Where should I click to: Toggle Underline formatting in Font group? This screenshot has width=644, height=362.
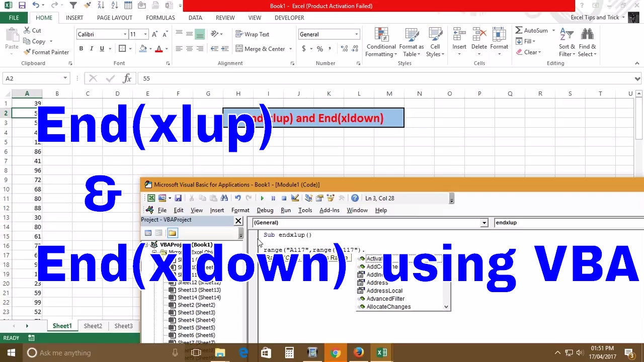click(x=102, y=49)
